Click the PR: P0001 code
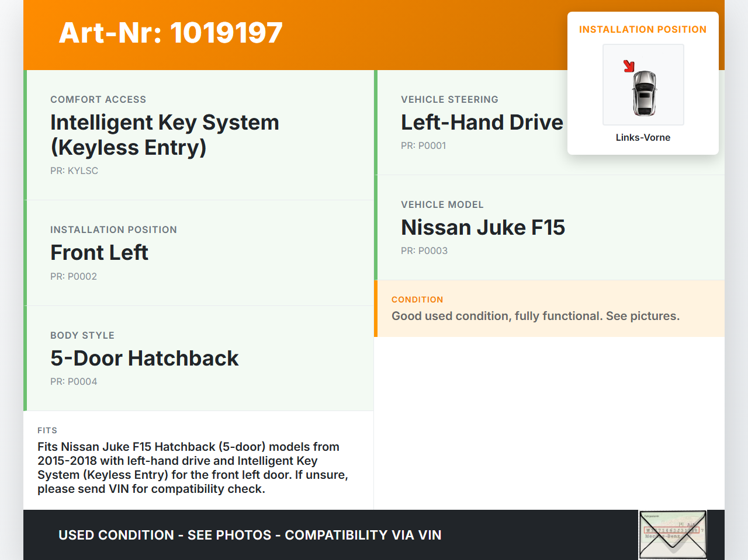748x560 pixels. click(423, 146)
